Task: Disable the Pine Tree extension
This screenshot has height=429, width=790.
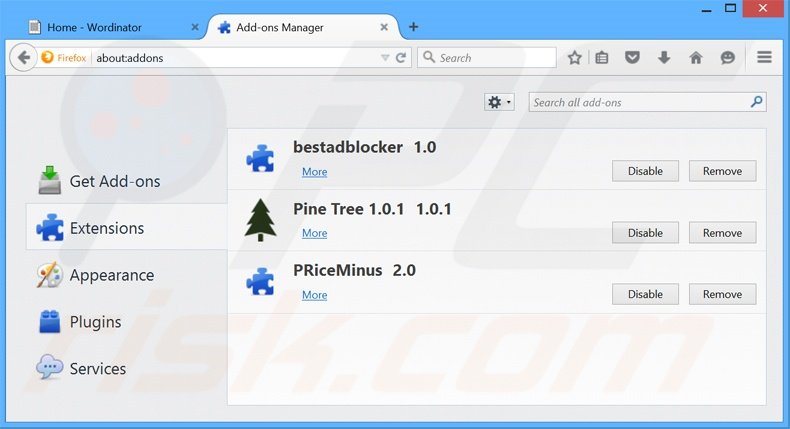Action: [645, 233]
